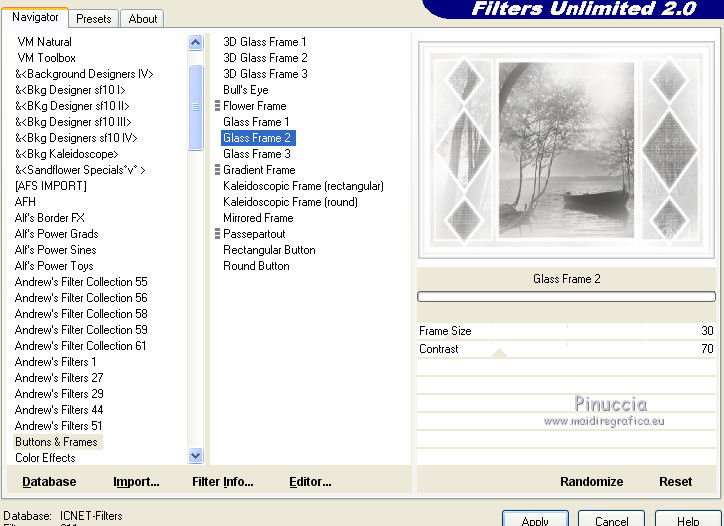Screen dimensions: 724x526
Task: Select Andrew's Filters 29 category
Action: point(59,394)
